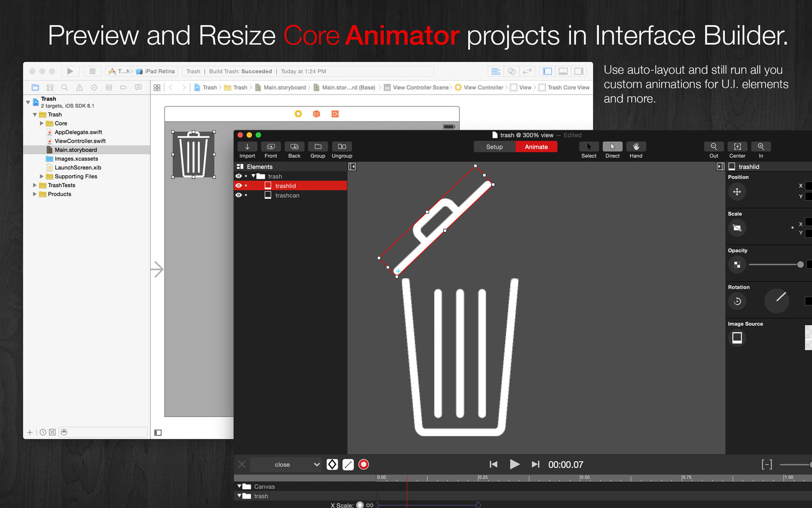Open Xcode issue navigator warning icon
This screenshot has height=508, width=812.
point(79,87)
